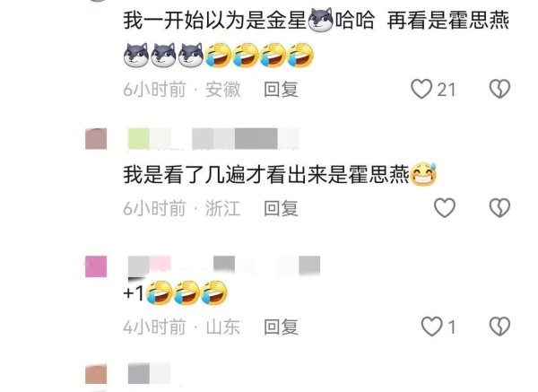Screen dimensions: 538x392
Task: Like the Zhejiang comment about 霍思燕
Action: pyautogui.click(x=445, y=208)
